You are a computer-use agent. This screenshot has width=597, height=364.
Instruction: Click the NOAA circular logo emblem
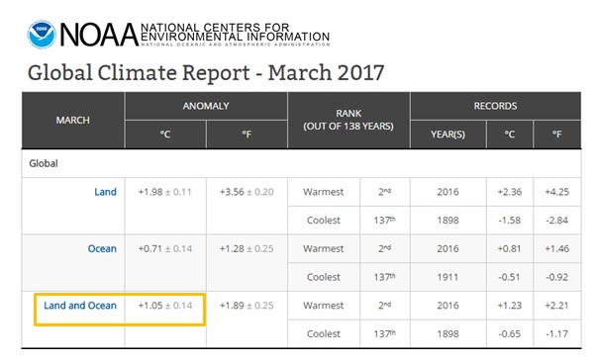[x=42, y=35]
